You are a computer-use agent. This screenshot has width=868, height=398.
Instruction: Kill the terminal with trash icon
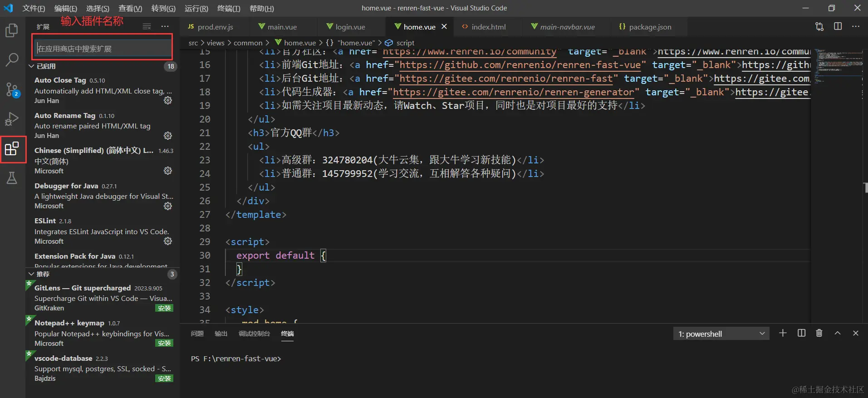coord(819,333)
